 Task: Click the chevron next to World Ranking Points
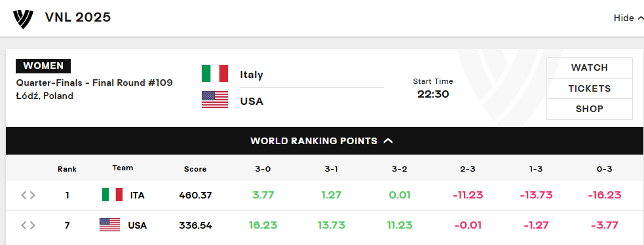pos(388,141)
